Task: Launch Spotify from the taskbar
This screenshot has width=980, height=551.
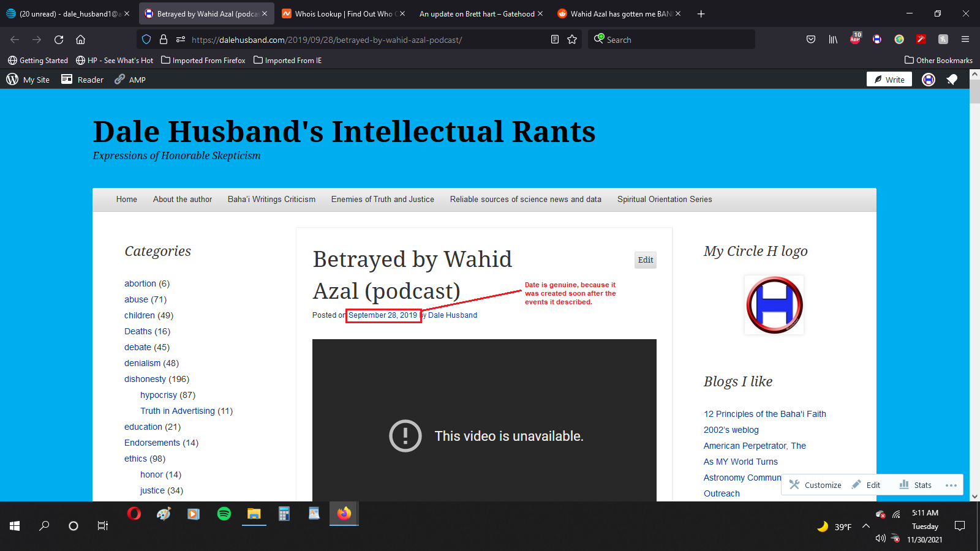Action: (x=224, y=514)
